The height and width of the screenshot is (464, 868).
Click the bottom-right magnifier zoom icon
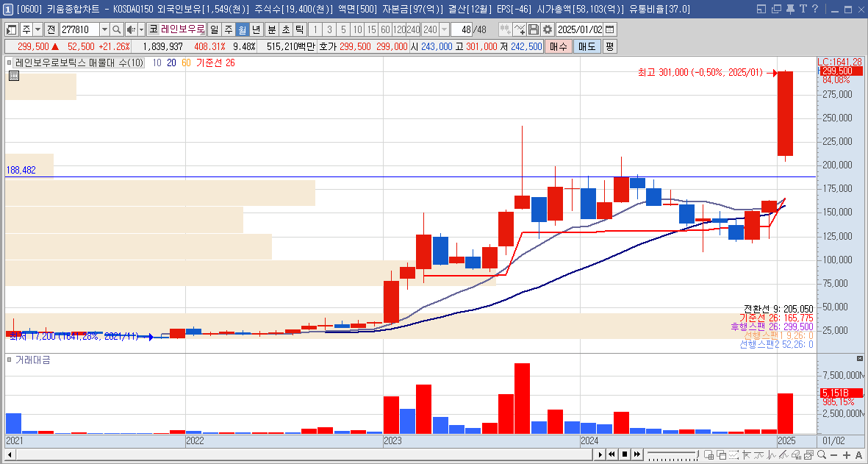click(822, 454)
